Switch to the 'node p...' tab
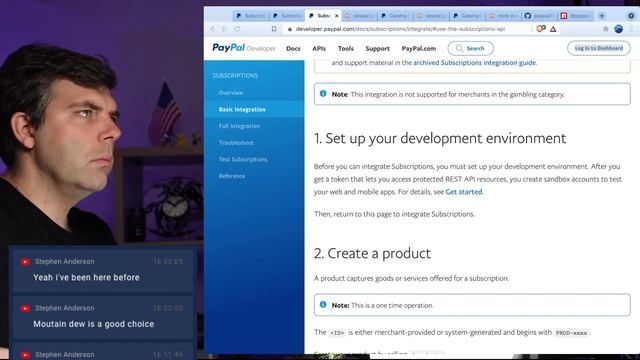Viewport: 640px width, 360px height. point(503,16)
